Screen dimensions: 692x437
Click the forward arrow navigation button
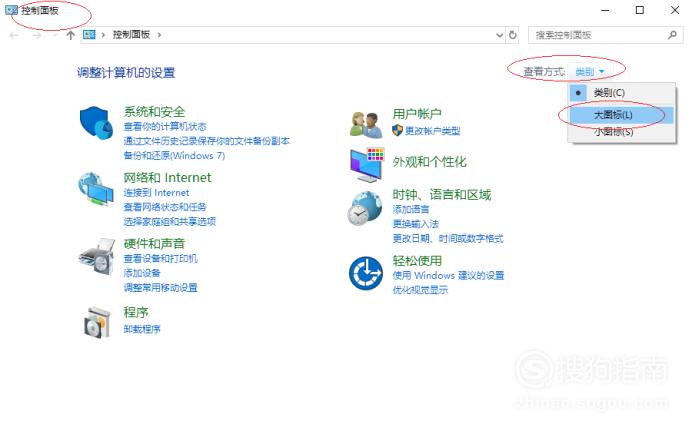pos(37,35)
